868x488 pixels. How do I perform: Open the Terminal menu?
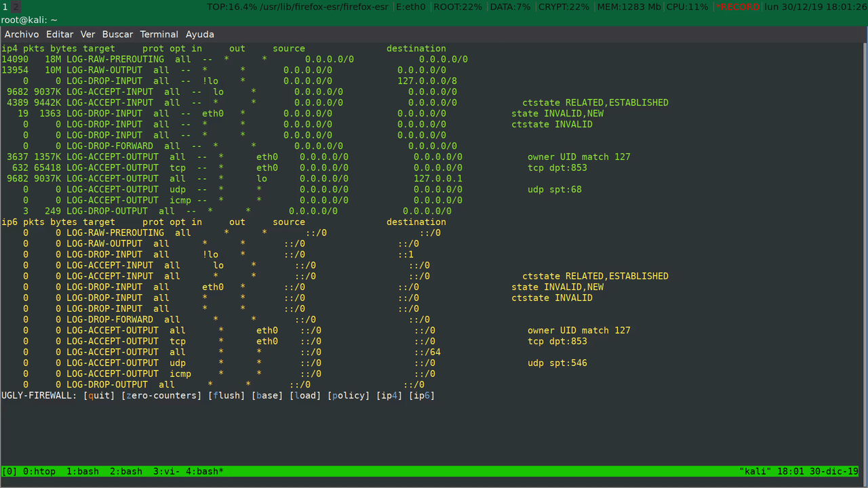[159, 34]
